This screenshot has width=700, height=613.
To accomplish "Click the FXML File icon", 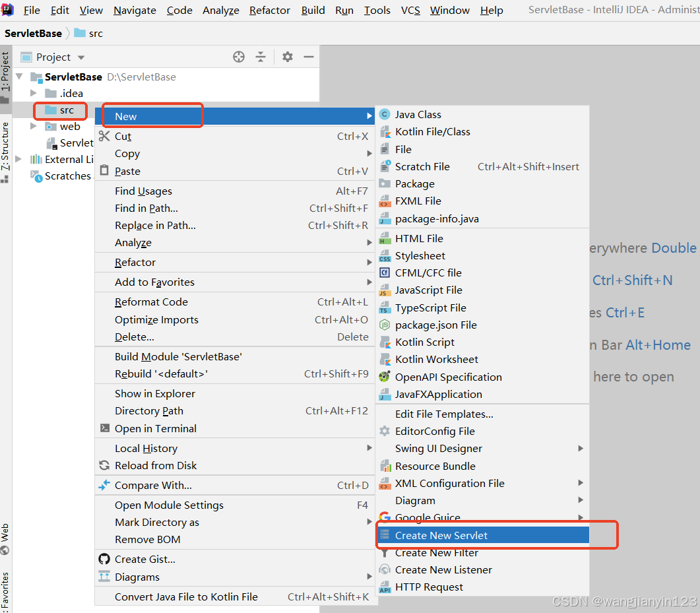I will pyautogui.click(x=385, y=201).
